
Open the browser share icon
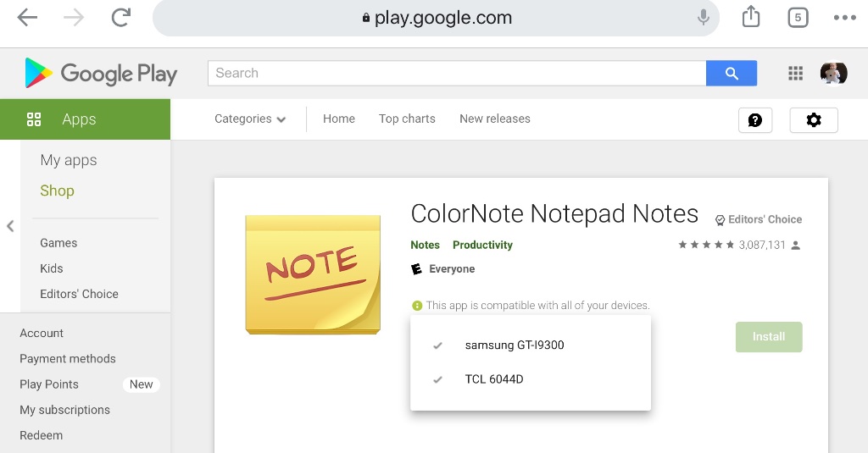pyautogui.click(x=751, y=16)
